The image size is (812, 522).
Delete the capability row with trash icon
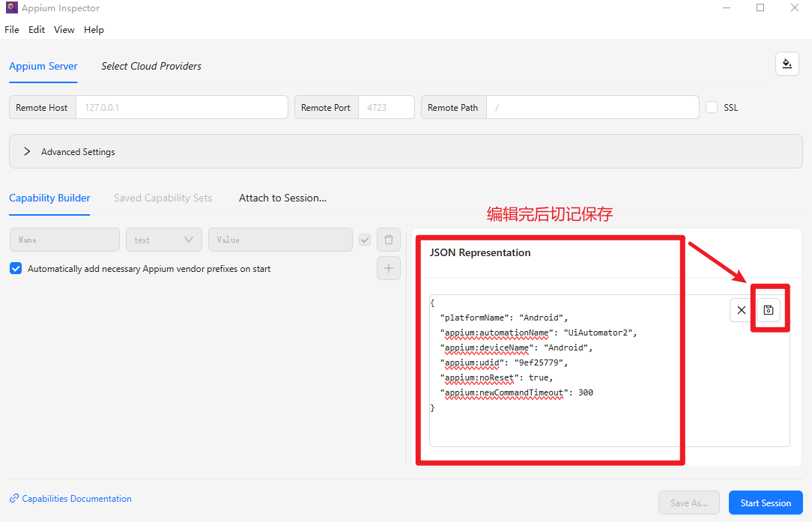click(x=388, y=240)
